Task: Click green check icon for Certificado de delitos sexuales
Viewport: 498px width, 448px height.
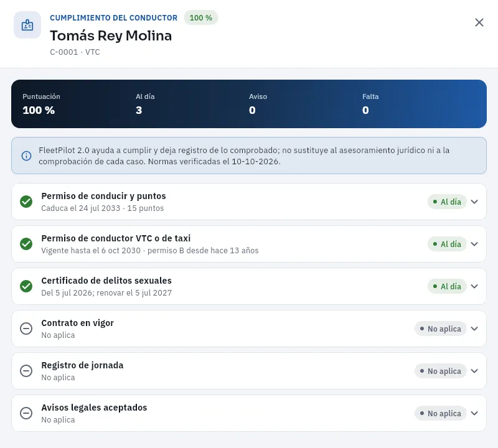Action: coord(26,286)
